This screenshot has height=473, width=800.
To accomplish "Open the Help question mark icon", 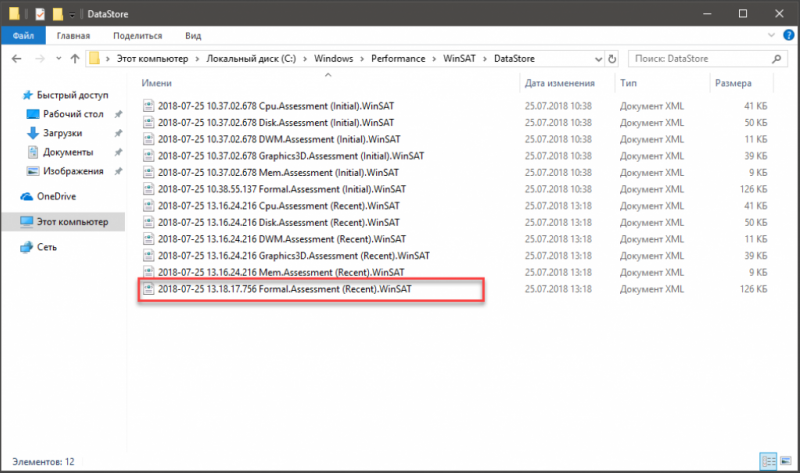I will pos(788,35).
